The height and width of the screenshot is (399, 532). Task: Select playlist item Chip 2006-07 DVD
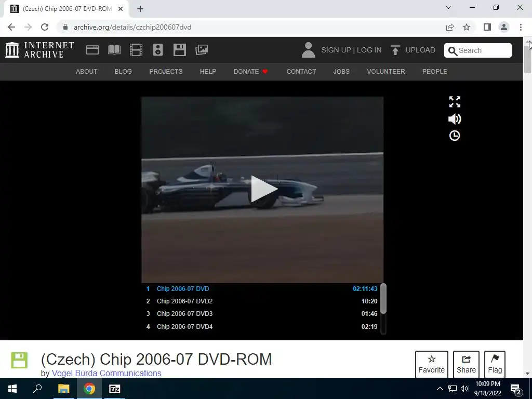pos(262,289)
